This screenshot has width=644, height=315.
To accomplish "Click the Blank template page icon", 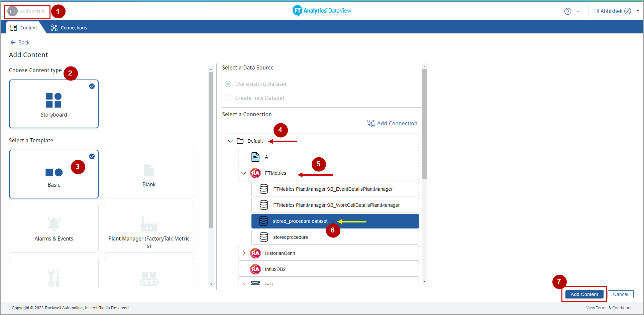I will coord(149,170).
